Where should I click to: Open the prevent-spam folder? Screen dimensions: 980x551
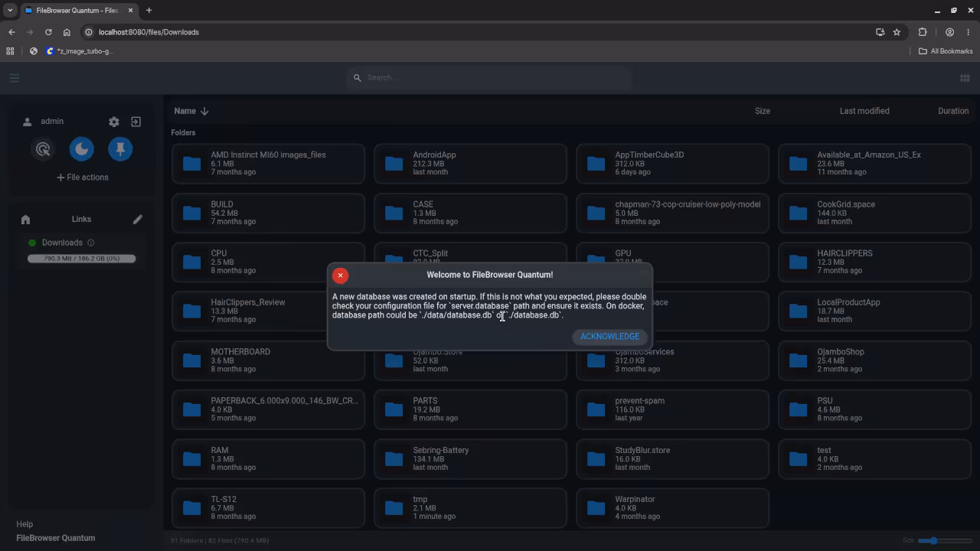tap(673, 409)
